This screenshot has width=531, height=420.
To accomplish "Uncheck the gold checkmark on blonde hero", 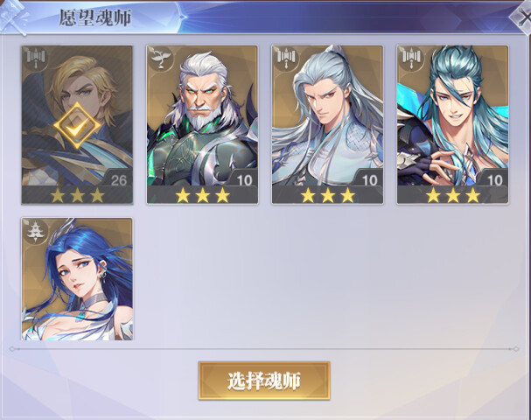I will coord(77,126).
